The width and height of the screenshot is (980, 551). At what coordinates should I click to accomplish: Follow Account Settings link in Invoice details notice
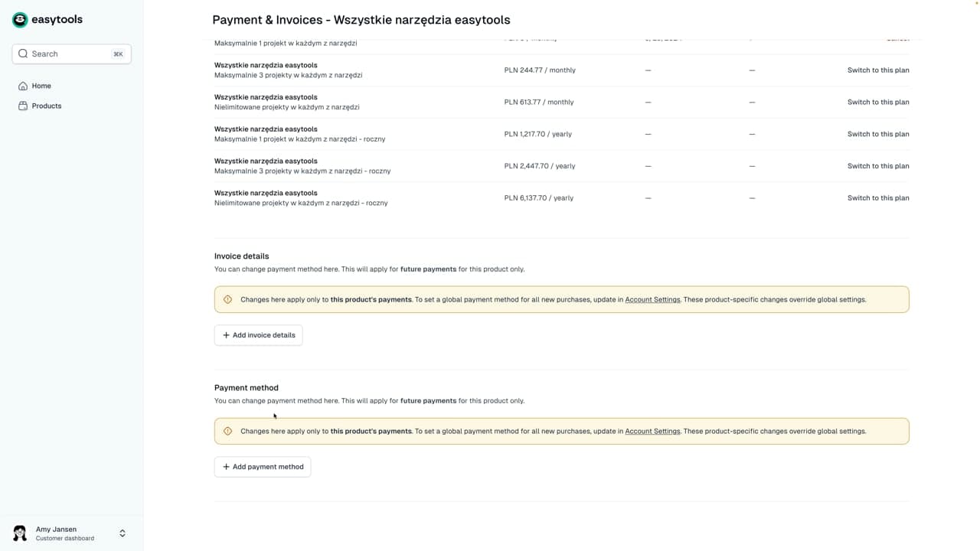tap(652, 300)
